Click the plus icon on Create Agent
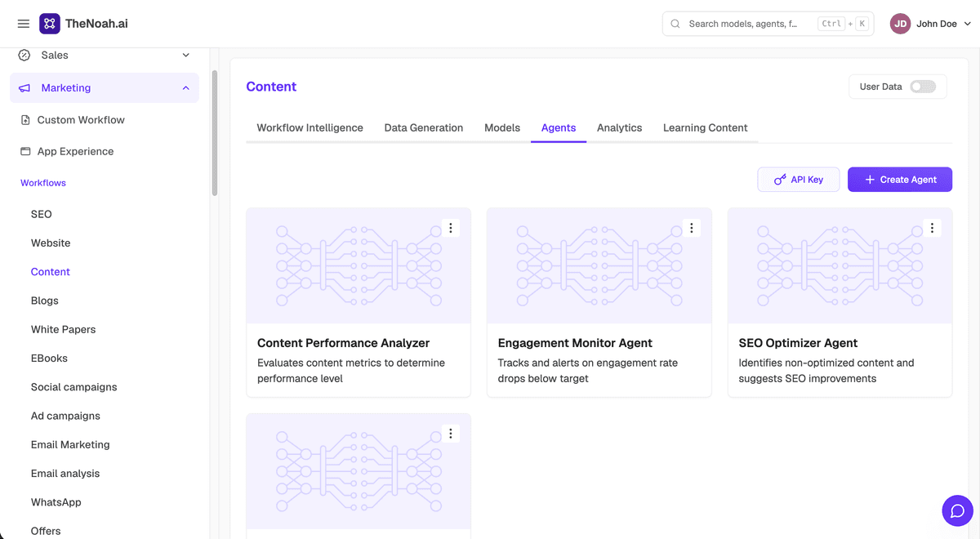Viewport: 980px width, 539px height. point(870,180)
